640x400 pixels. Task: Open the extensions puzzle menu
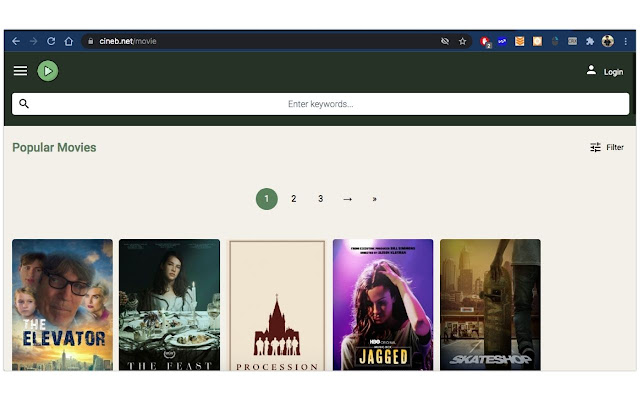click(x=590, y=41)
